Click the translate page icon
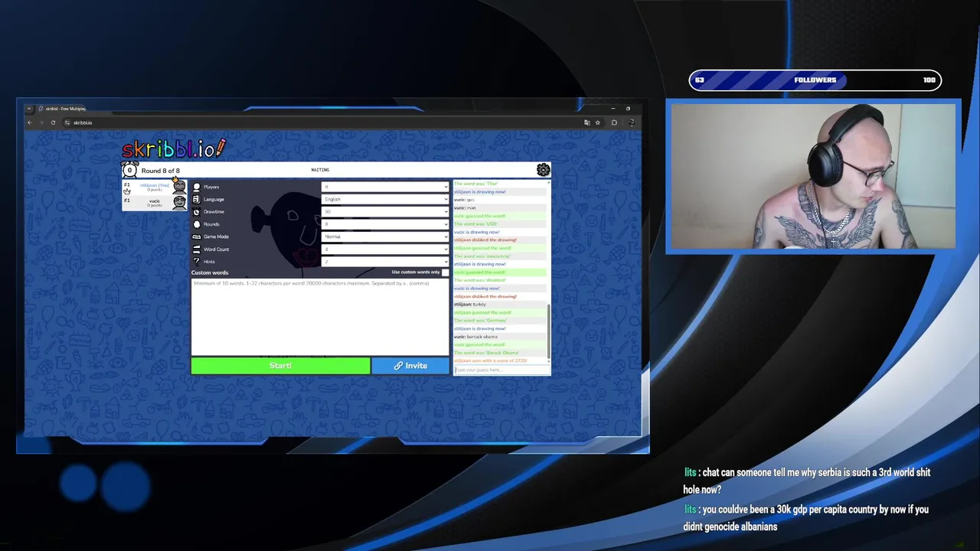 587,122
